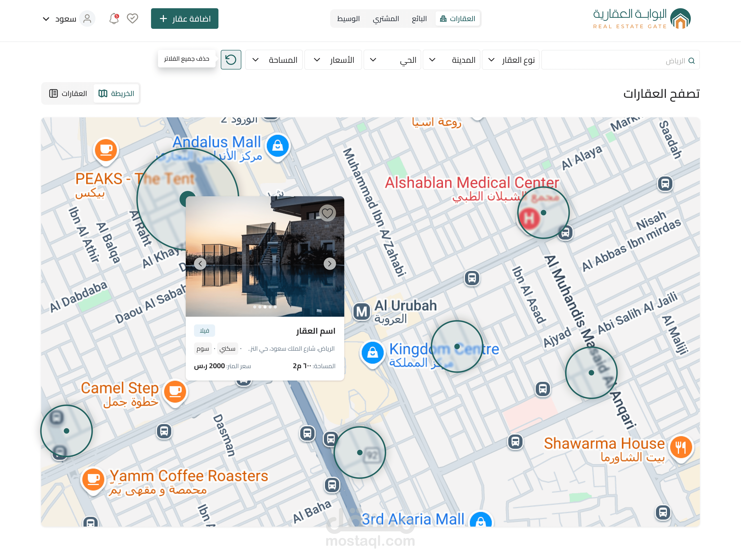
Task: Expand the سعود user menu chevron
Action: [46, 19]
